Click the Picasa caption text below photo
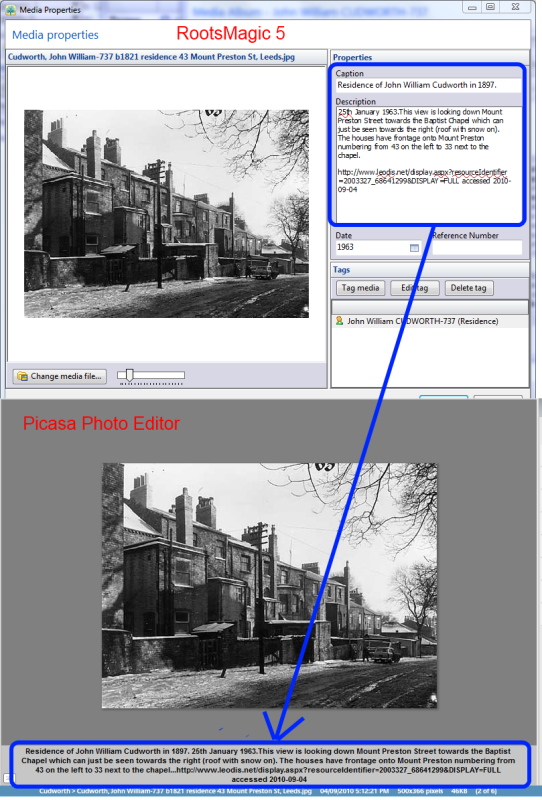This screenshot has width=542, height=800. (269, 765)
